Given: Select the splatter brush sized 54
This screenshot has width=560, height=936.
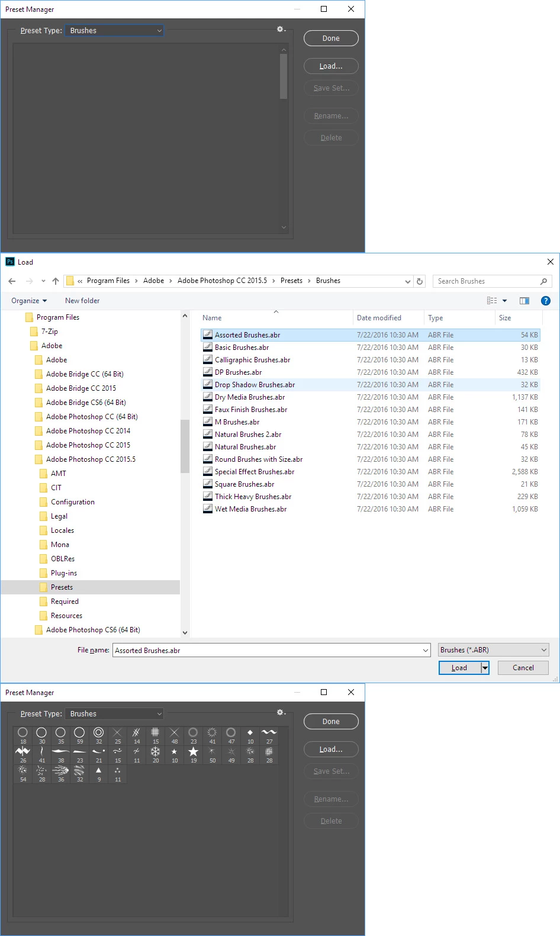Looking at the screenshot, I should 23,774.
